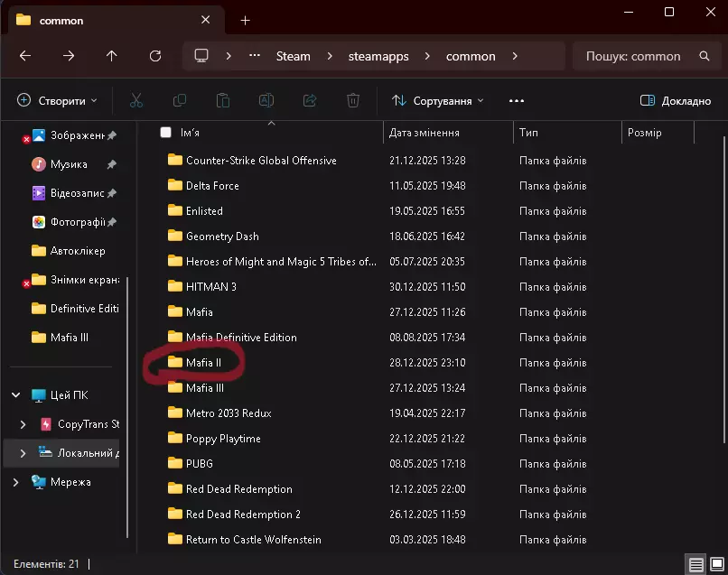Click the Rename icon in toolbar
The height and width of the screenshot is (575, 728).
266,101
